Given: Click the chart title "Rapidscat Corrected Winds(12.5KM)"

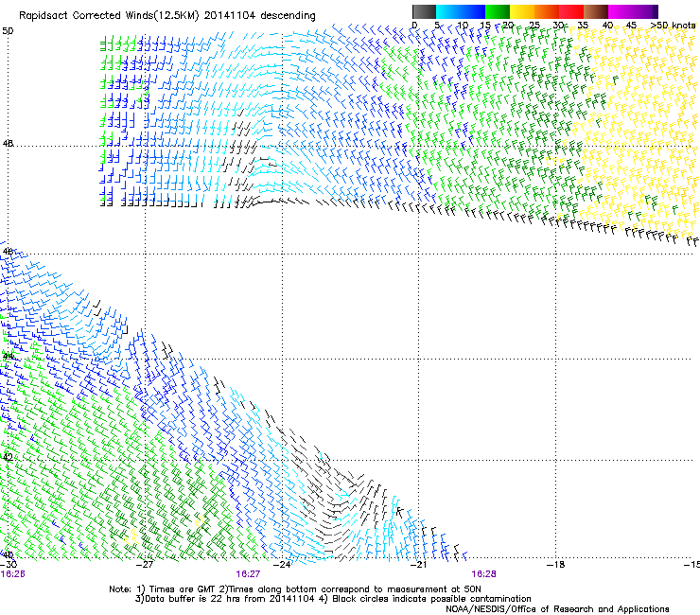Looking at the screenshot, I should point(109,16).
